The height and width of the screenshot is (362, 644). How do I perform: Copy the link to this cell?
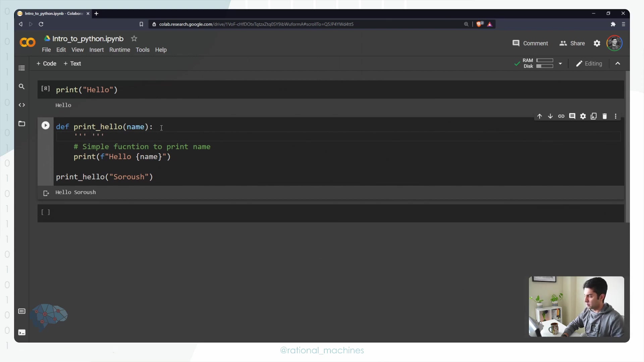tap(561, 116)
